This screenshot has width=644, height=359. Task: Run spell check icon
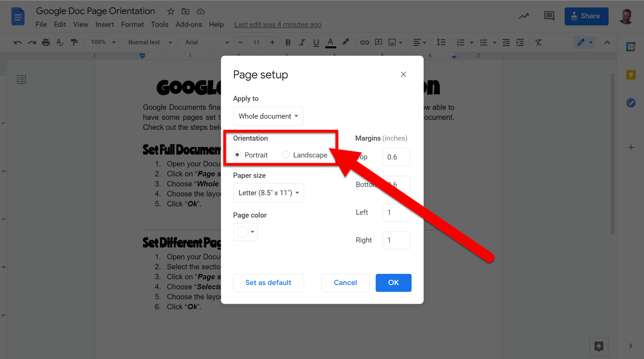(60, 42)
